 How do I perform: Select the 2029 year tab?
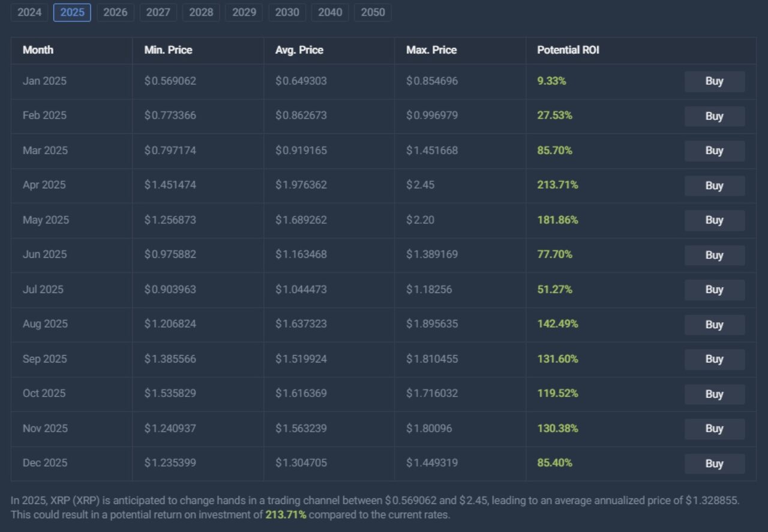tap(244, 13)
